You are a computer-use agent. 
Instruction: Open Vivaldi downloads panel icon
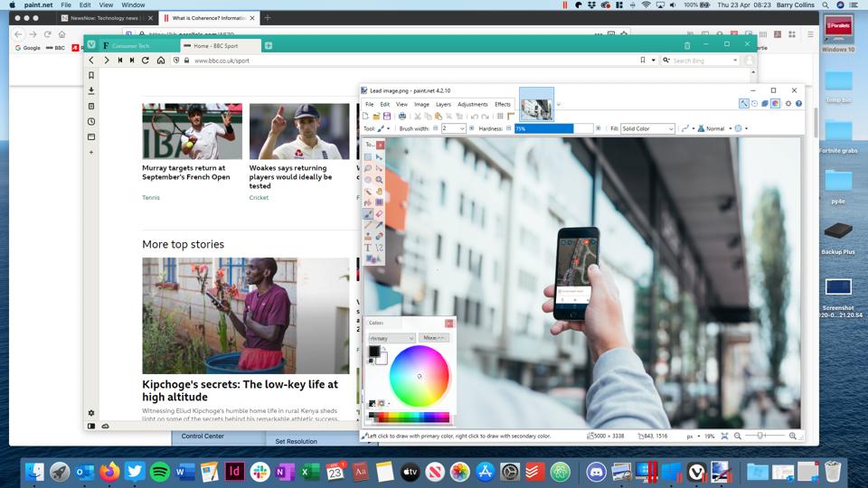91,90
